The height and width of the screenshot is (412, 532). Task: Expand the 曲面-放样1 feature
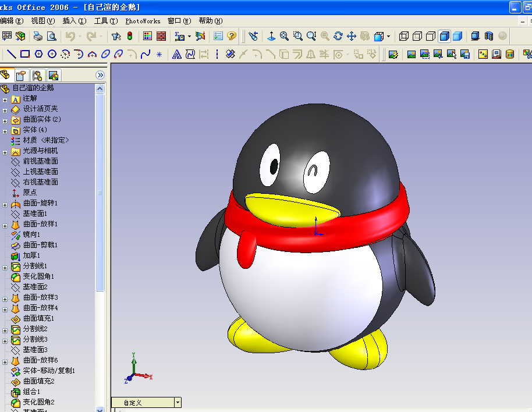(5, 226)
